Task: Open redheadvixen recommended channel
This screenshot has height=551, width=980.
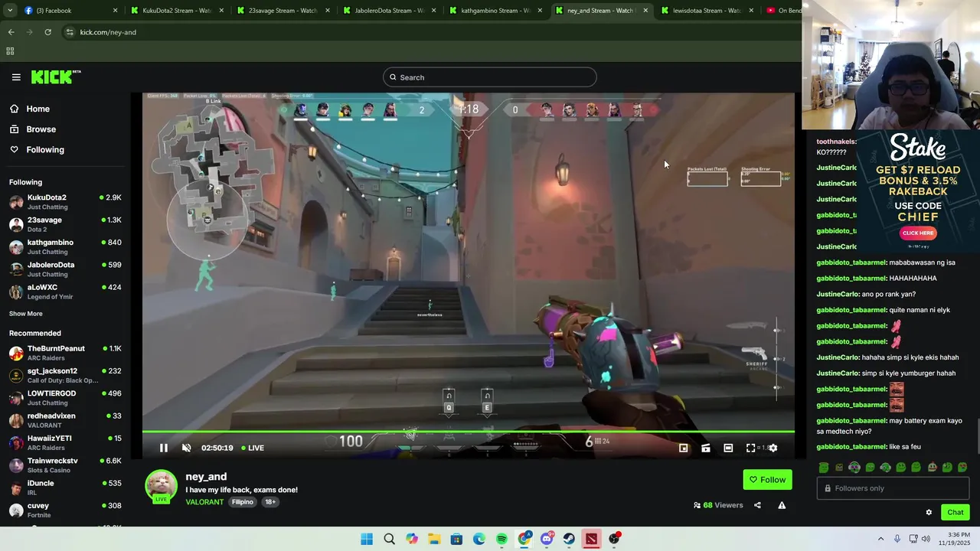Action: point(65,420)
